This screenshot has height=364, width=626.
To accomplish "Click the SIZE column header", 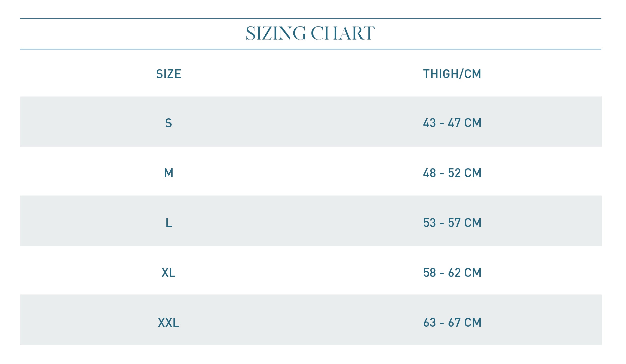I will 168,74.
